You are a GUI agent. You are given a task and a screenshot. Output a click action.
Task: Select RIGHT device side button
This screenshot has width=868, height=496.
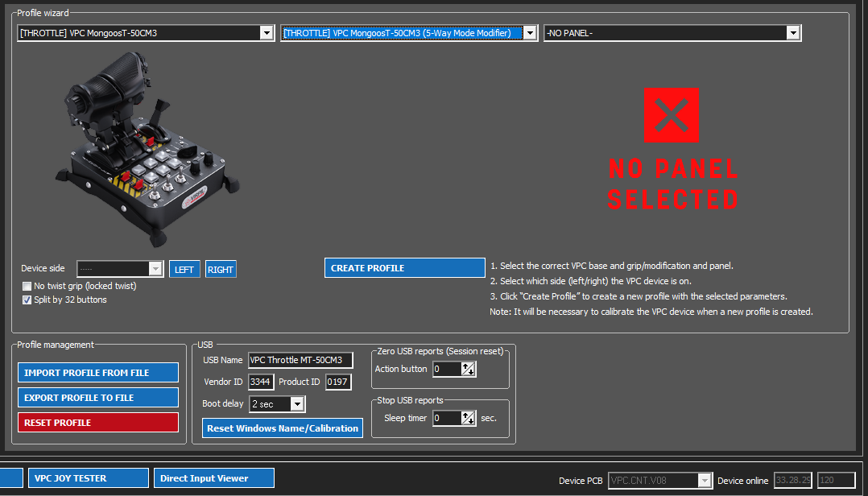221,269
